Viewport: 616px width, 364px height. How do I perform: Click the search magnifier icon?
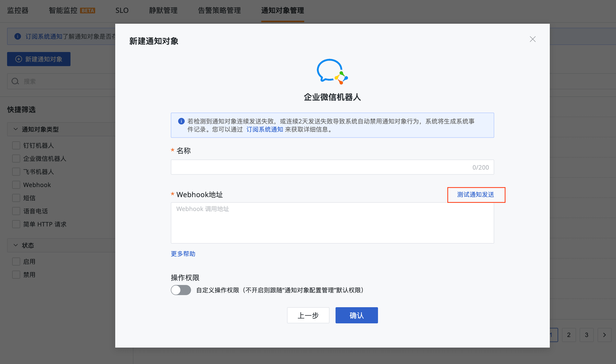[15, 81]
